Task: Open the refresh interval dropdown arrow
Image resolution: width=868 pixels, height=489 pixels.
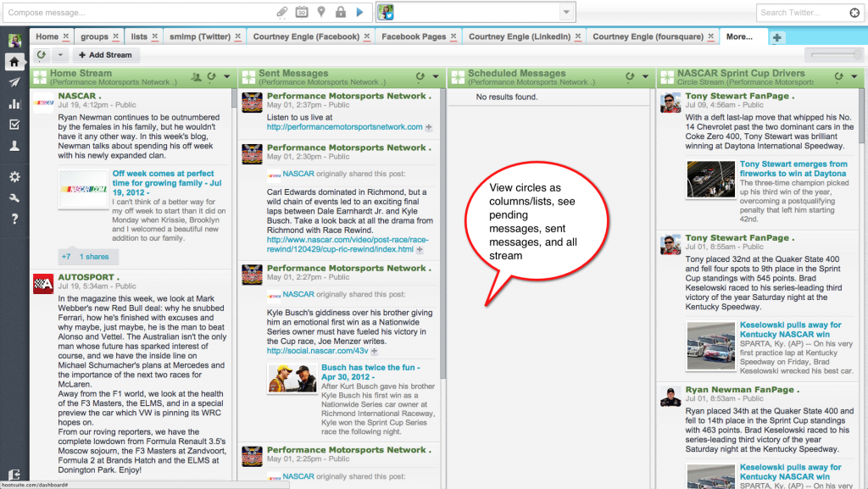Action: click(x=60, y=55)
